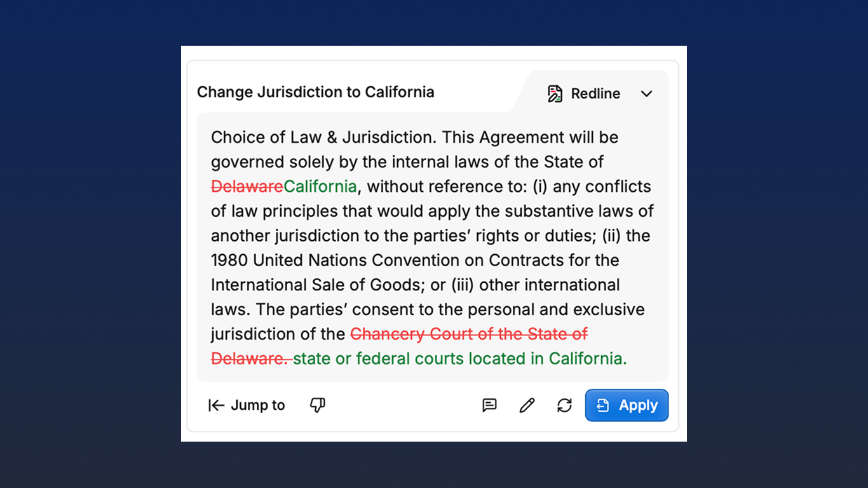Select the Jump to text
This screenshot has width=868, height=488.
point(257,405)
